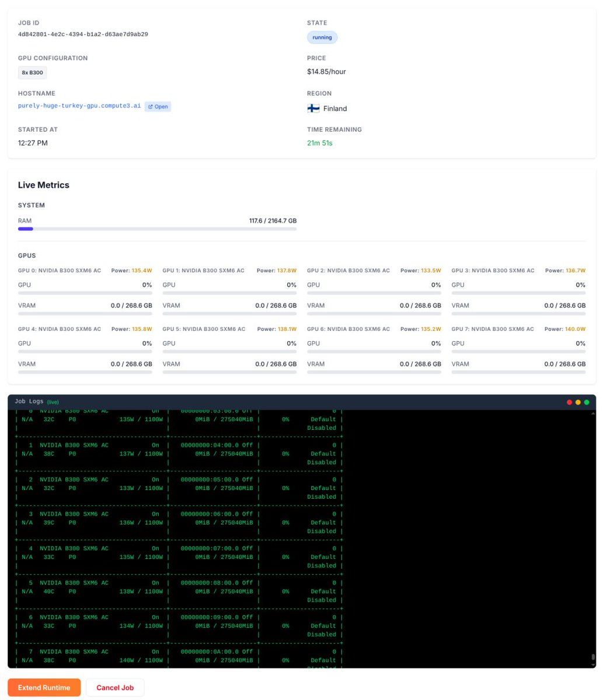Screen dimensions: 603x700
Task: Click the Job Logs title text
Action: pos(30,402)
